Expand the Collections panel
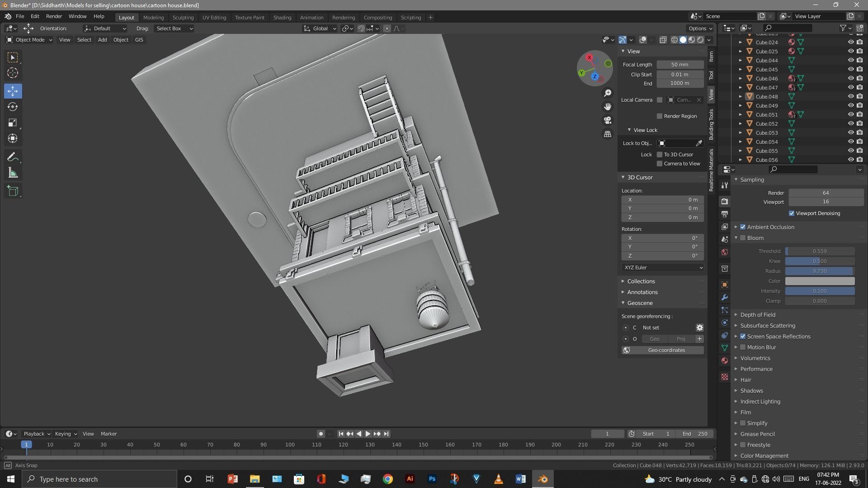This screenshot has height=488, width=868. point(641,282)
